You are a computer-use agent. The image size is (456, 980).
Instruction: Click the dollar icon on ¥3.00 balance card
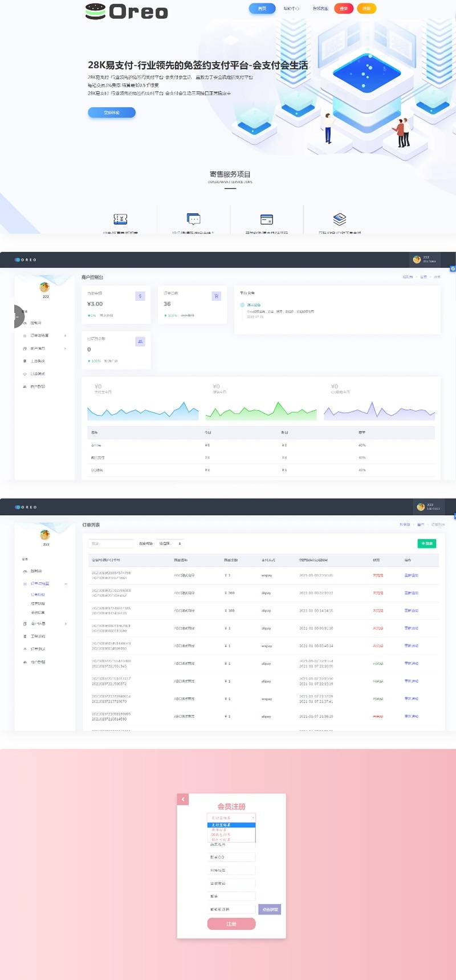[x=140, y=296]
